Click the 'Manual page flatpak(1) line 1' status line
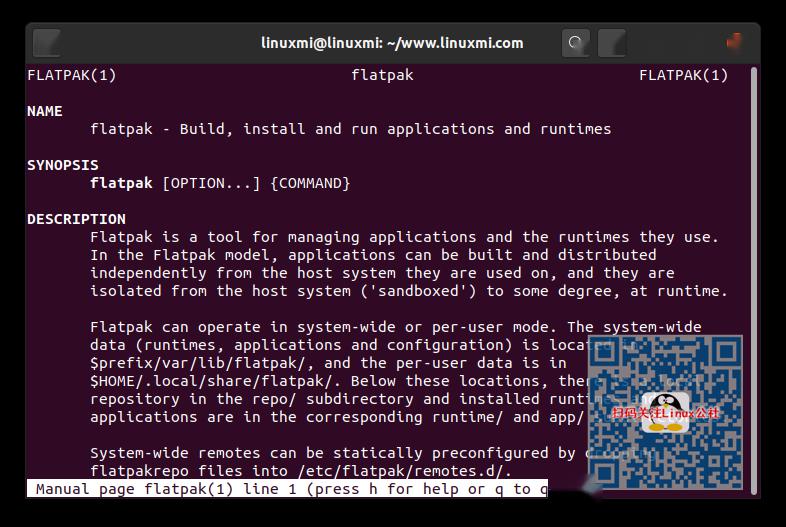This screenshot has height=527, width=786. pos(287,489)
